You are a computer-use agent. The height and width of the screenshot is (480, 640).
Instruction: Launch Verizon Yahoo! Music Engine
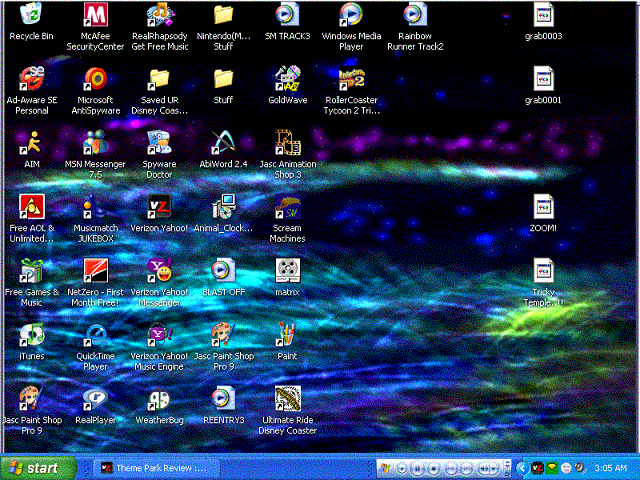pyautogui.click(x=160, y=347)
